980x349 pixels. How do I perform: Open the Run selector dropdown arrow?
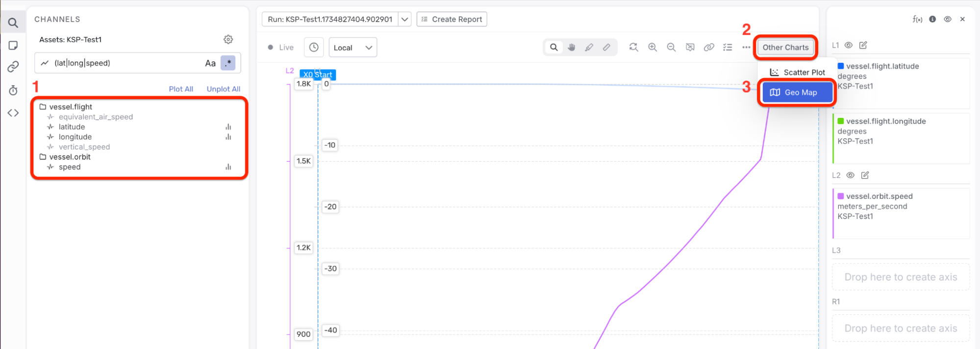coord(405,19)
